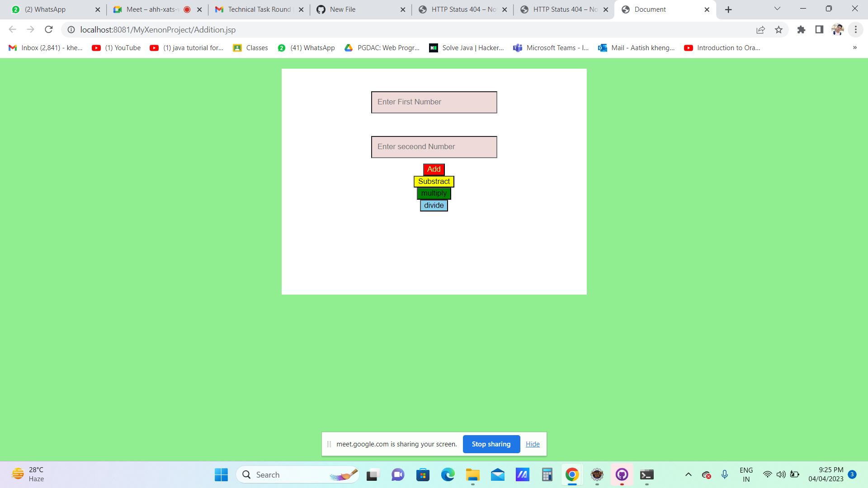This screenshot has width=868, height=488.
Task: Open the terminal from the taskbar
Action: tap(646, 475)
